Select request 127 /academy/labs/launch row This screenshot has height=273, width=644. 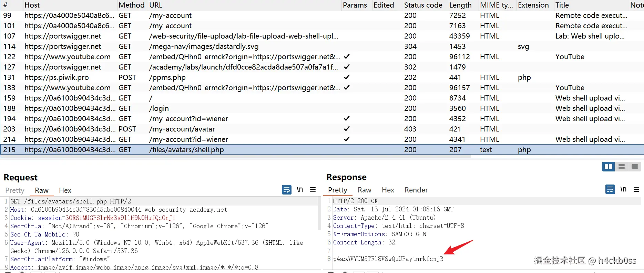click(x=322, y=67)
